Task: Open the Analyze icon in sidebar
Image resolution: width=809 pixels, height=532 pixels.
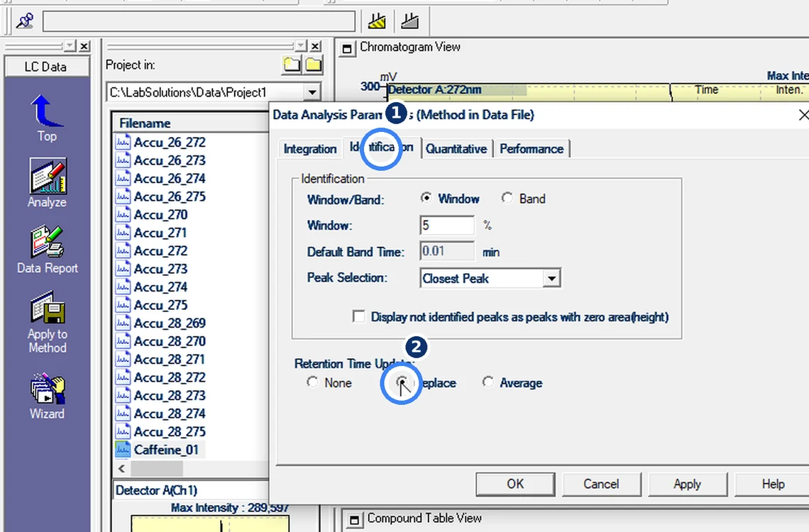Action: pyautogui.click(x=48, y=177)
